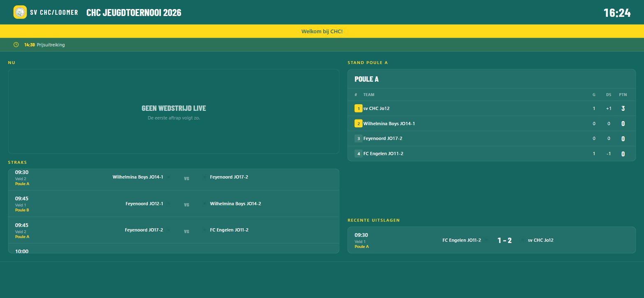This screenshot has width=644, height=298.
Task: Click sv CHC Jo12 in the recent result
Action: 540,240
